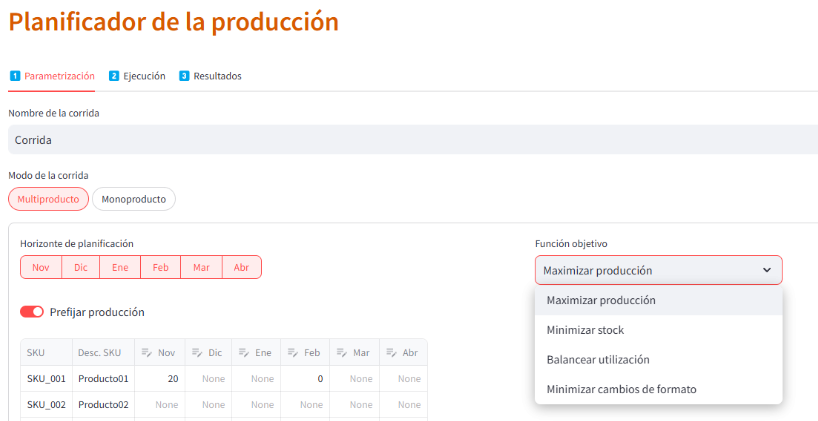The image size is (818, 421).
Task: Switch to the Parametrización tab
Action: [x=58, y=76]
